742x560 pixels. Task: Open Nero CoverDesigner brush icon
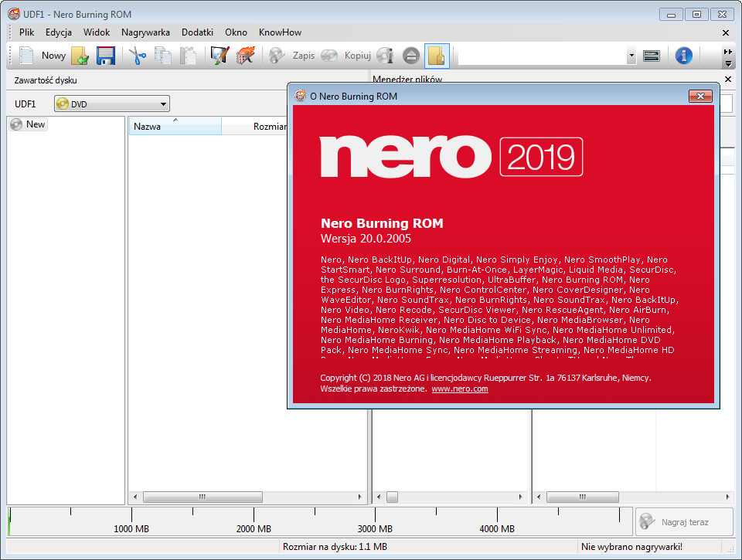coord(220,56)
